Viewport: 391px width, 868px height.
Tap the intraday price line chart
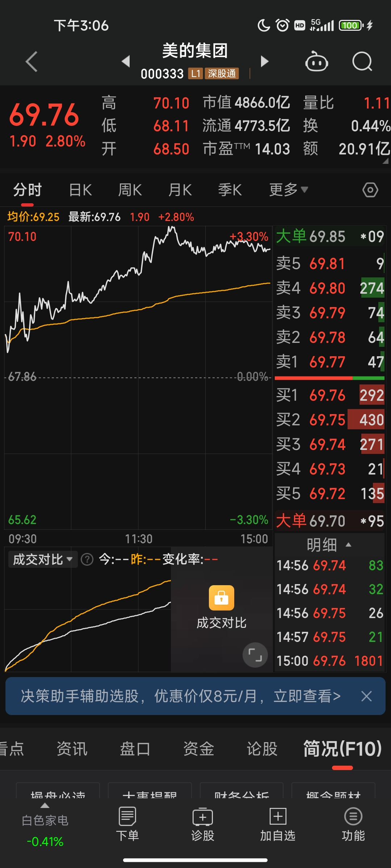(138, 378)
